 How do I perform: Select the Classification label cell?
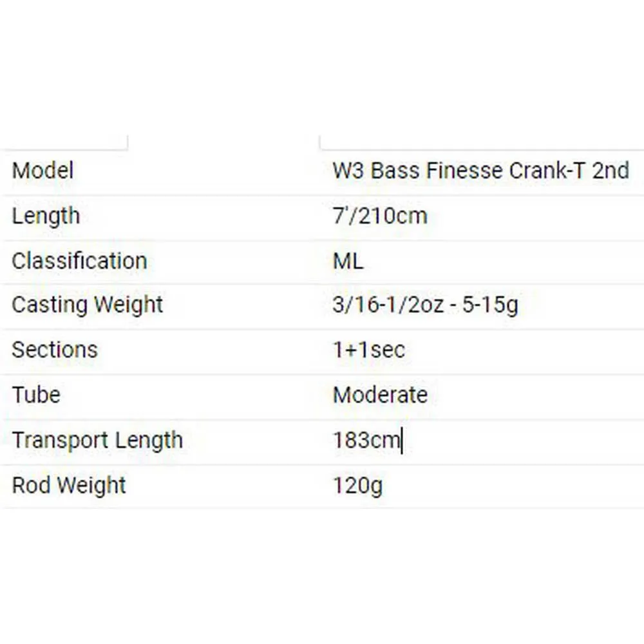point(79,260)
